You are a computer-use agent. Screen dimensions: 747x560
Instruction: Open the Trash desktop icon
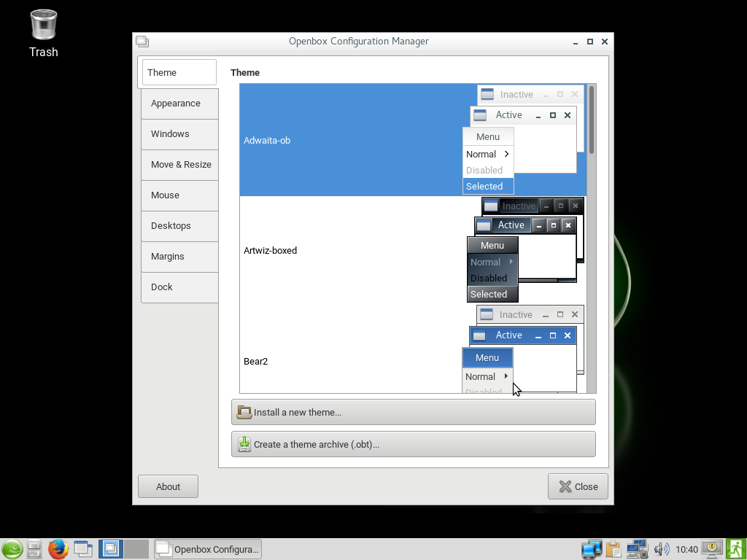click(44, 33)
